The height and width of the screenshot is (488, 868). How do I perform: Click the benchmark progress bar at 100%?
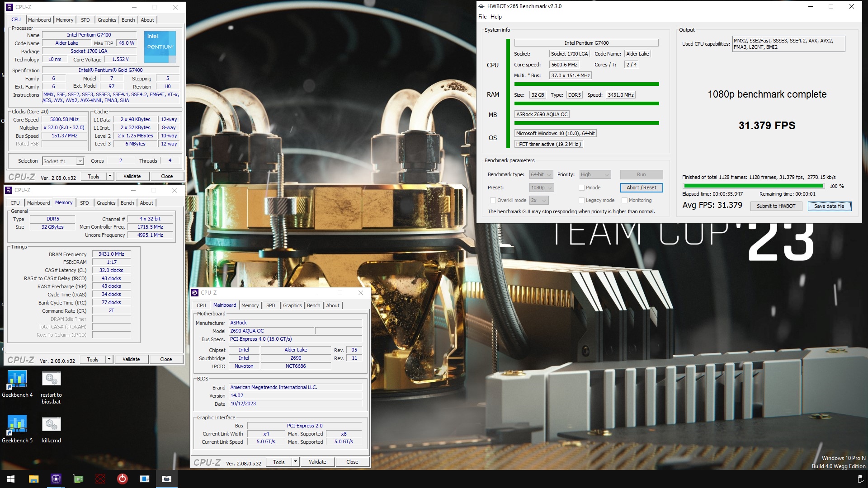753,186
